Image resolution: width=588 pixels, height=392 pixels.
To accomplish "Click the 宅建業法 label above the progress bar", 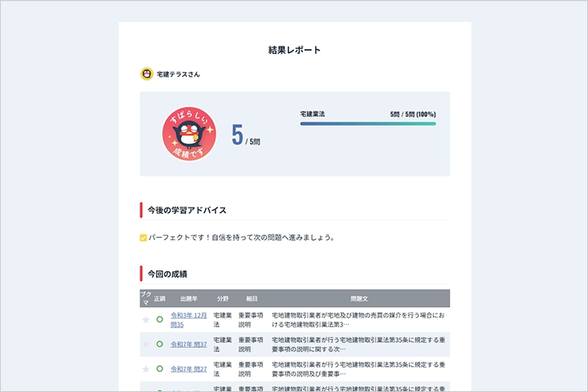I will tap(312, 114).
